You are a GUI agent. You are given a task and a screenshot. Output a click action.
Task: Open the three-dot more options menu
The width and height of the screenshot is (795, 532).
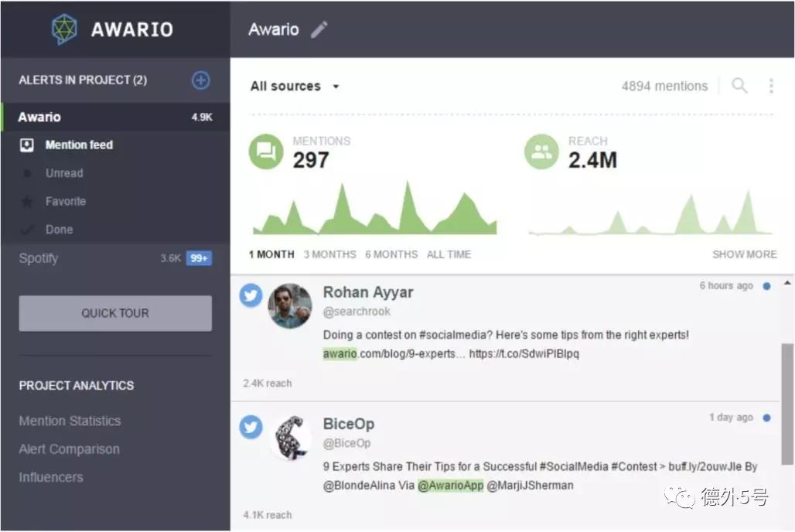click(x=771, y=86)
